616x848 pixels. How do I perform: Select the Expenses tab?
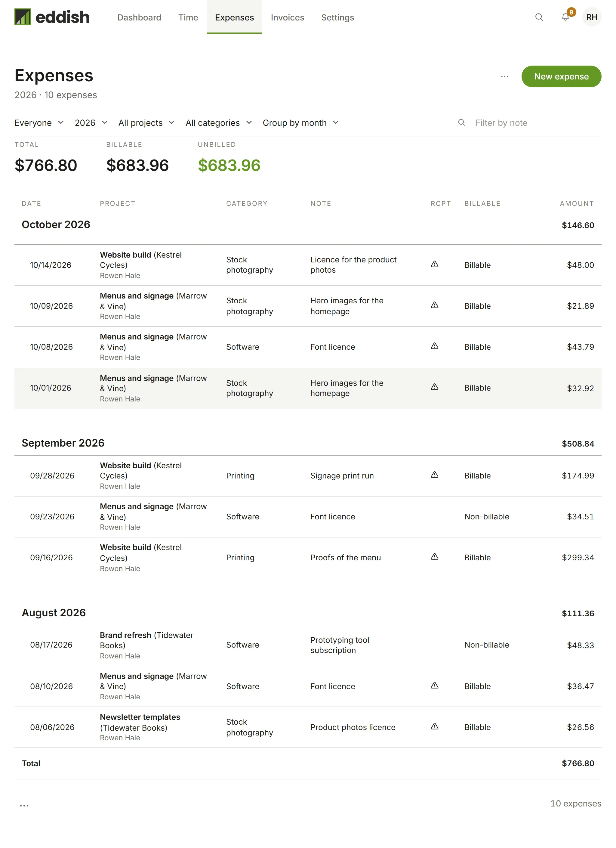pos(234,17)
